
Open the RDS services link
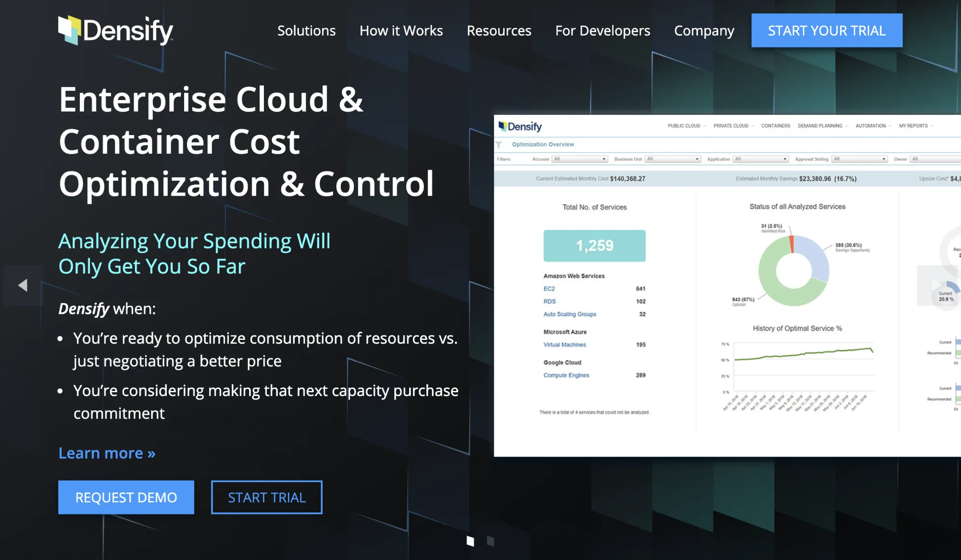(x=549, y=301)
